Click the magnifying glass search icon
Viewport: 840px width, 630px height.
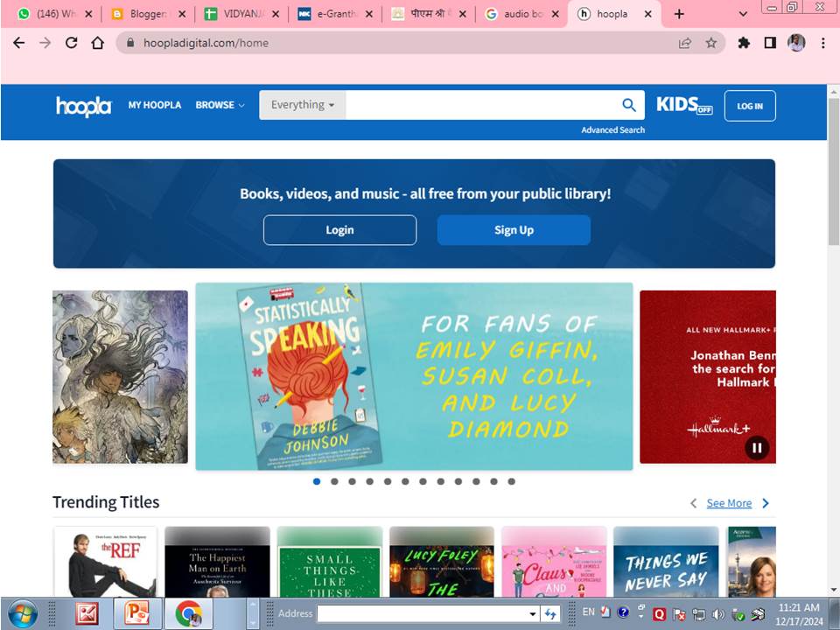(628, 105)
